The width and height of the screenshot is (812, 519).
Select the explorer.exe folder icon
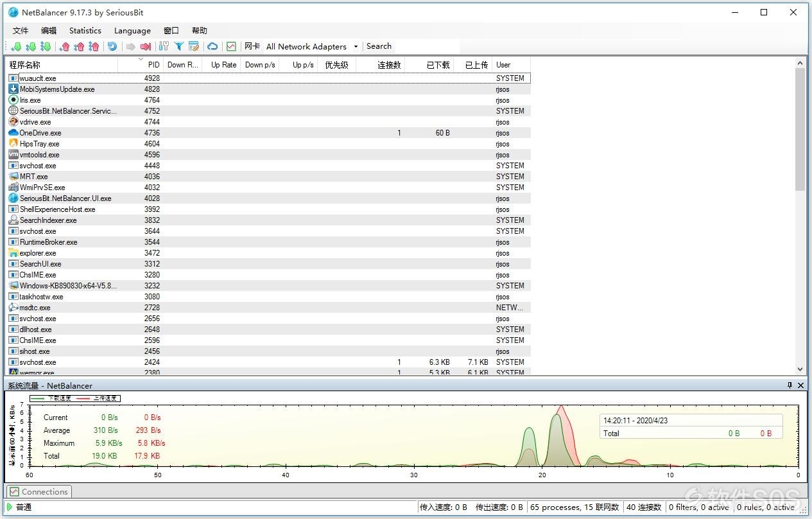13,253
